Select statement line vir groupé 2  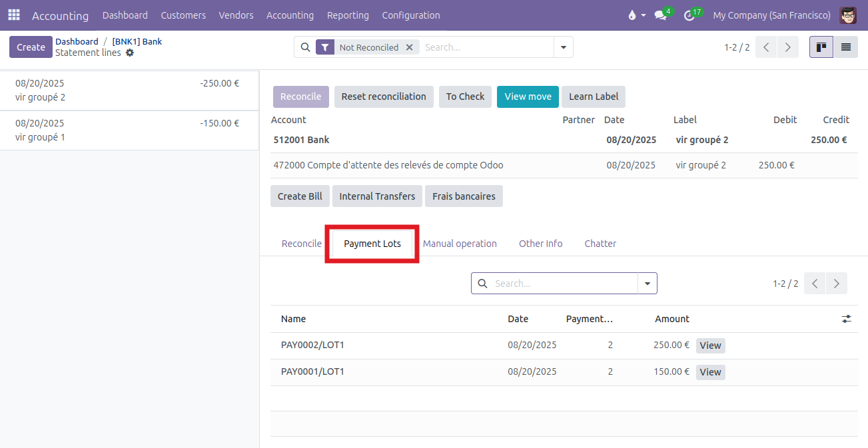129,91
